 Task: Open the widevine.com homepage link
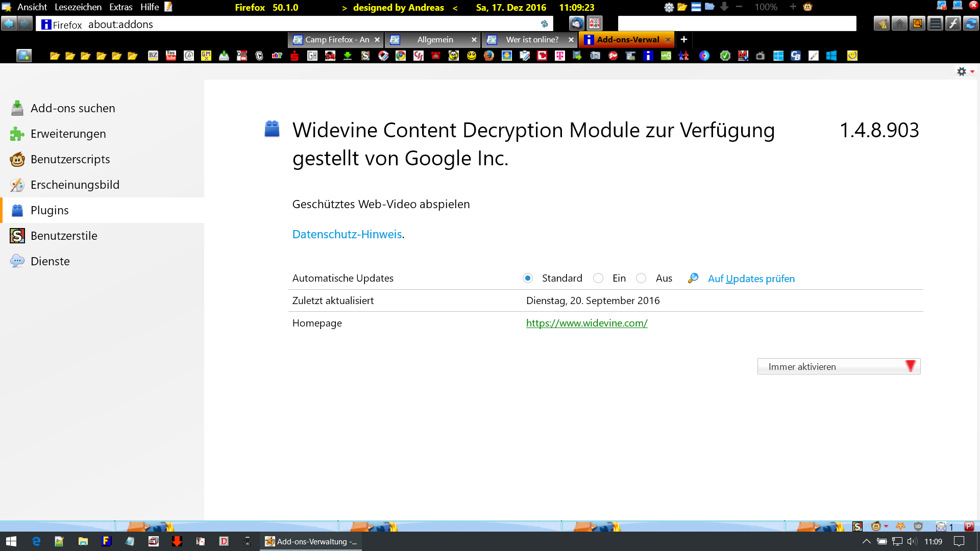pos(586,323)
